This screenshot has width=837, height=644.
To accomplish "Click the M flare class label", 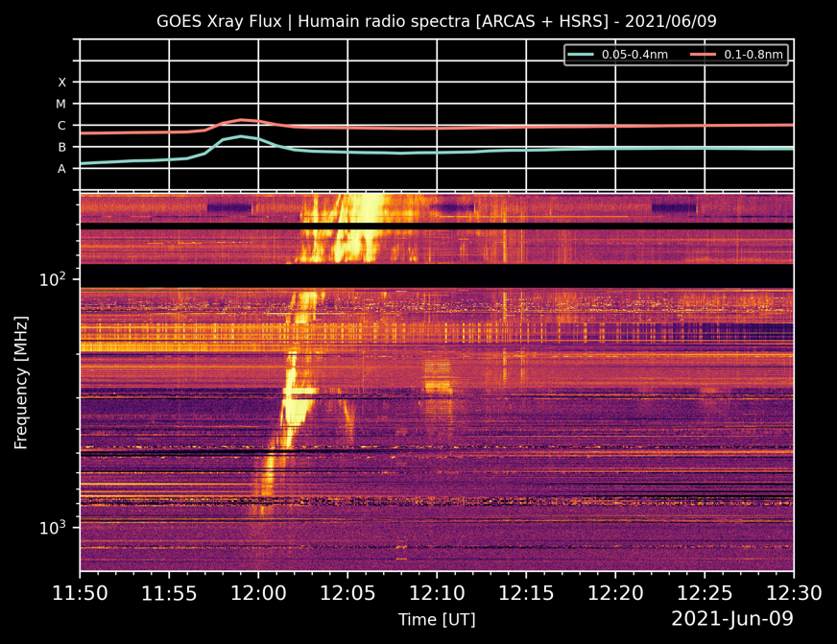I will click(x=61, y=104).
